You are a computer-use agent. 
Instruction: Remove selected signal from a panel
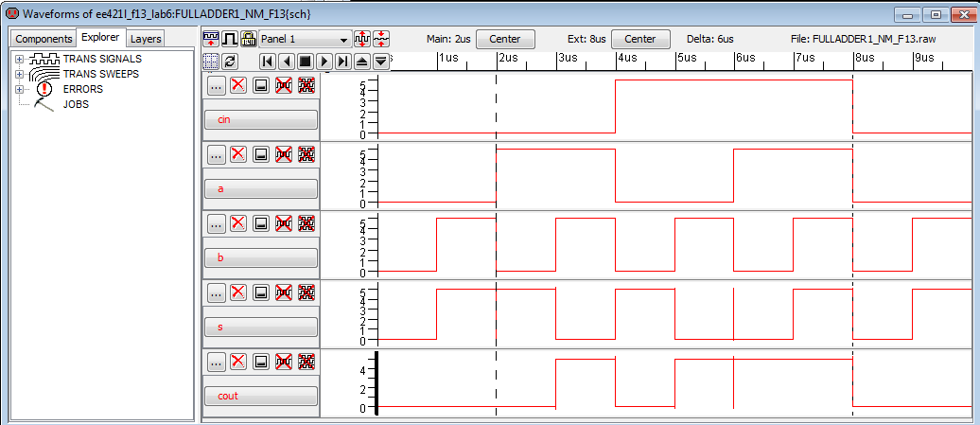284,154
